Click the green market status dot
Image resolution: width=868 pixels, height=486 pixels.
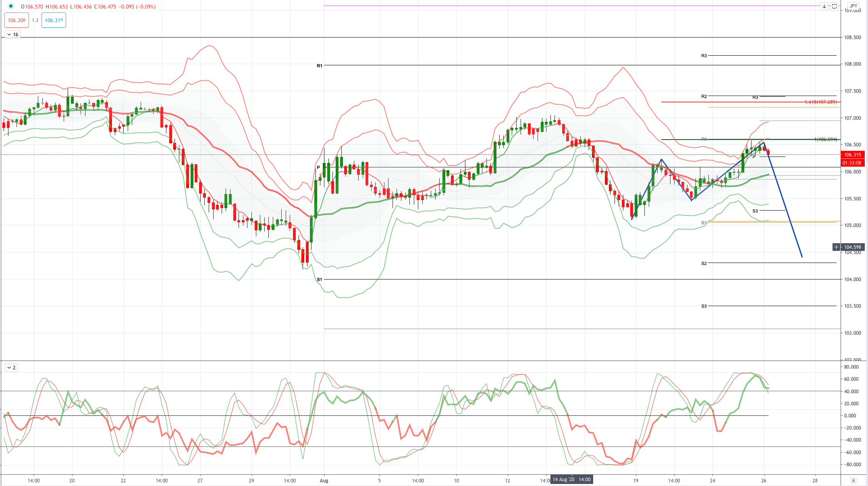(x=11, y=6)
